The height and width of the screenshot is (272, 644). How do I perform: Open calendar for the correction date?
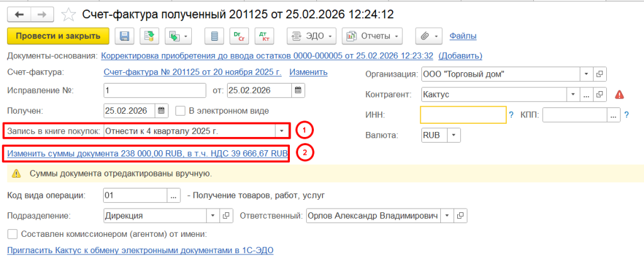pos(299,90)
